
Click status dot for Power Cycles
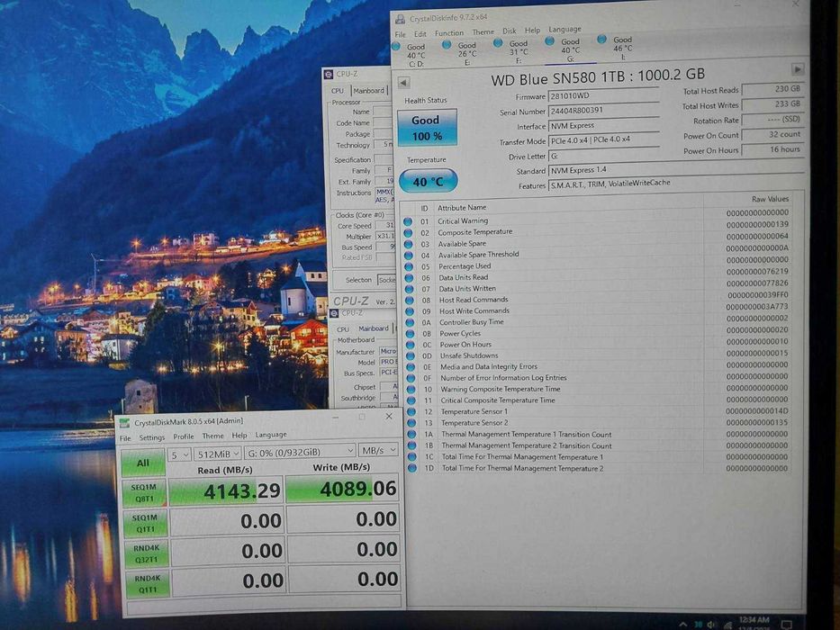pyautogui.click(x=411, y=333)
